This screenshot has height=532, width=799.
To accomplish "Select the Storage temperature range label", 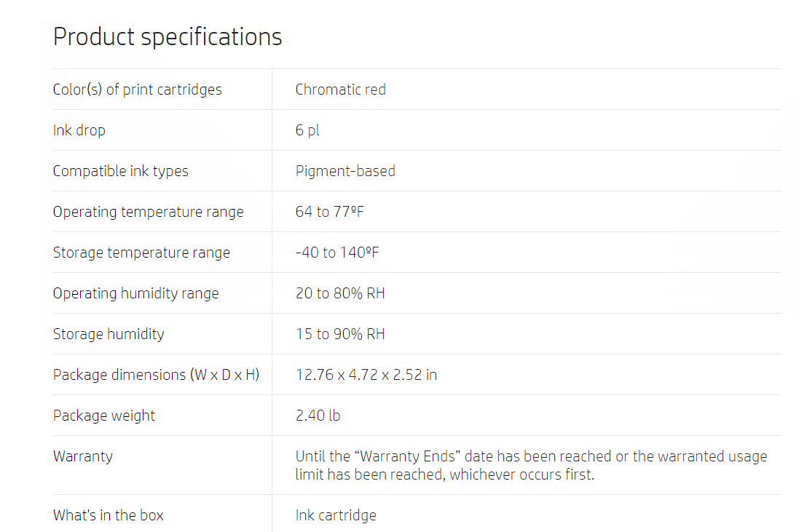I will pyautogui.click(x=141, y=253).
